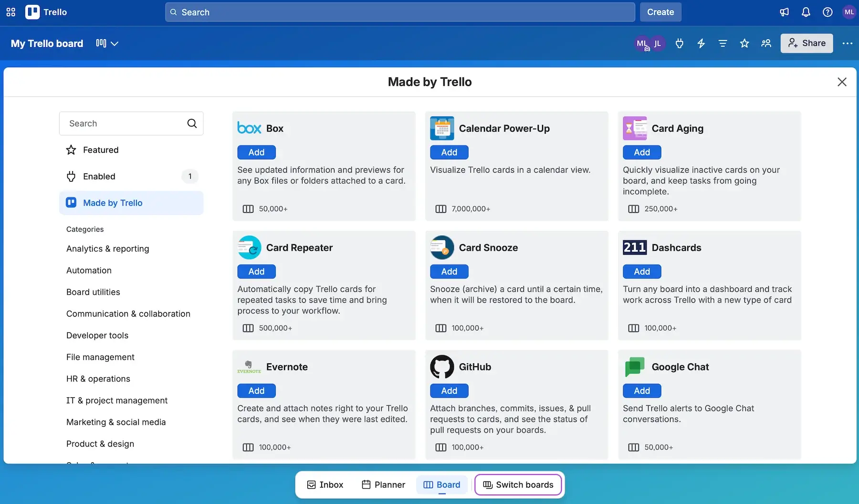Open the Automation category
This screenshot has width=859, height=504.
coord(89,270)
